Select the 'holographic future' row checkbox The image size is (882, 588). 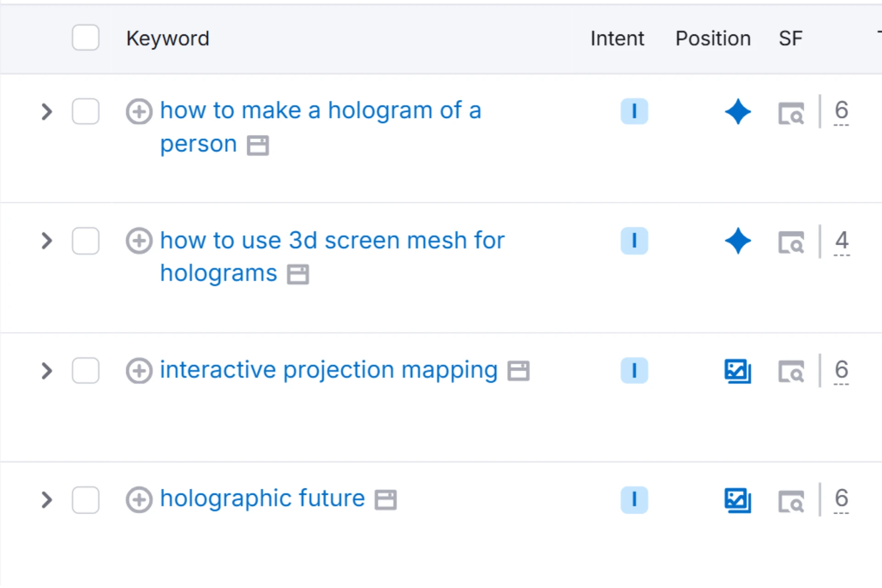[85, 500]
